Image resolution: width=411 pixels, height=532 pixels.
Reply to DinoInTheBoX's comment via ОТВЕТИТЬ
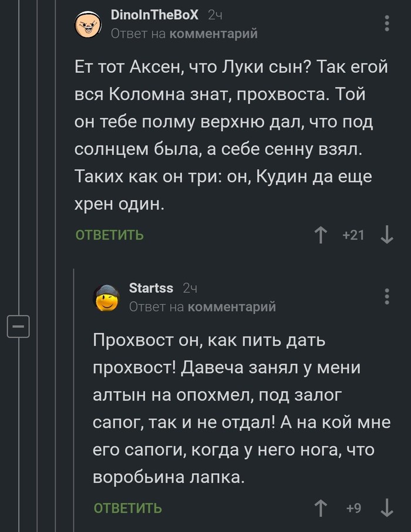[110, 235]
